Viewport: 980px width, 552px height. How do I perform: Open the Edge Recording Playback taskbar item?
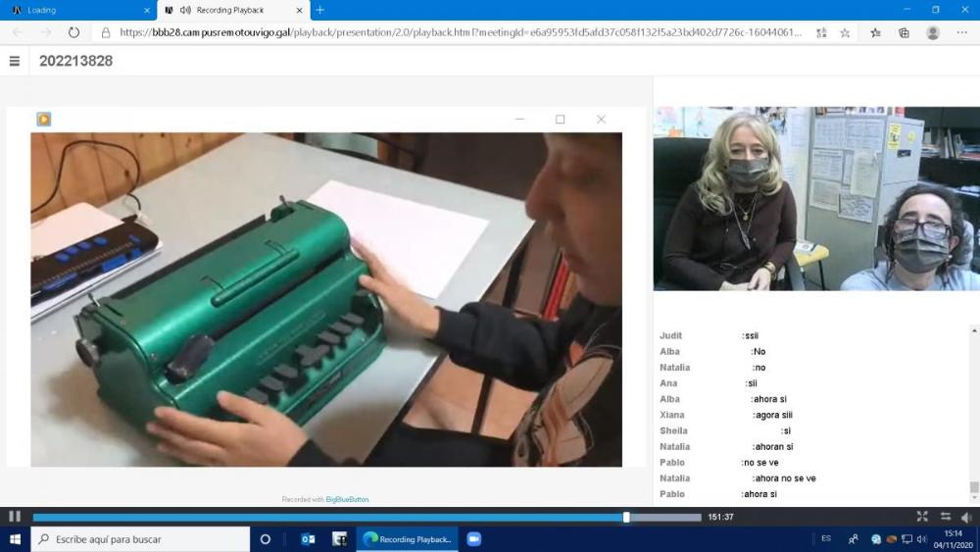pyautogui.click(x=407, y=539)
